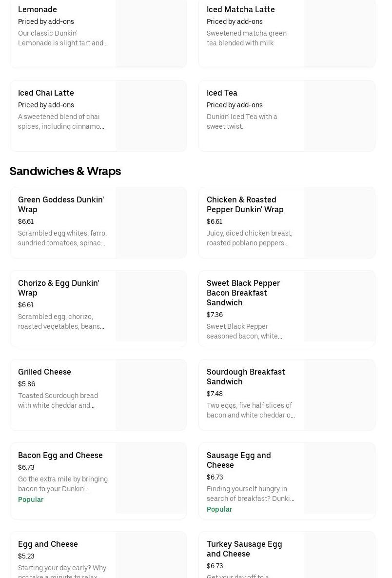Screen dimensions: 392x578
Task: Click the Grilled Cheese item title
Action: (x=44, y=372)
